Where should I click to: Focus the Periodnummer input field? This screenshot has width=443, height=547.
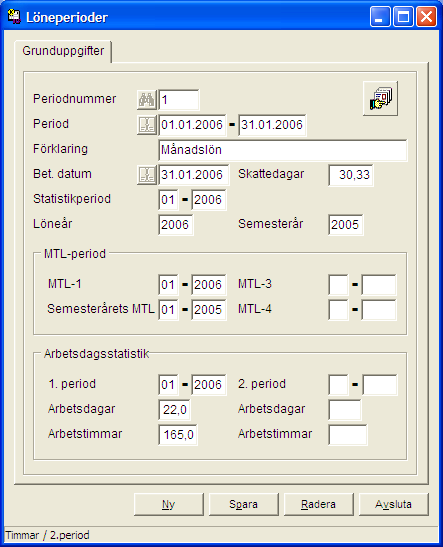point(179,100)
